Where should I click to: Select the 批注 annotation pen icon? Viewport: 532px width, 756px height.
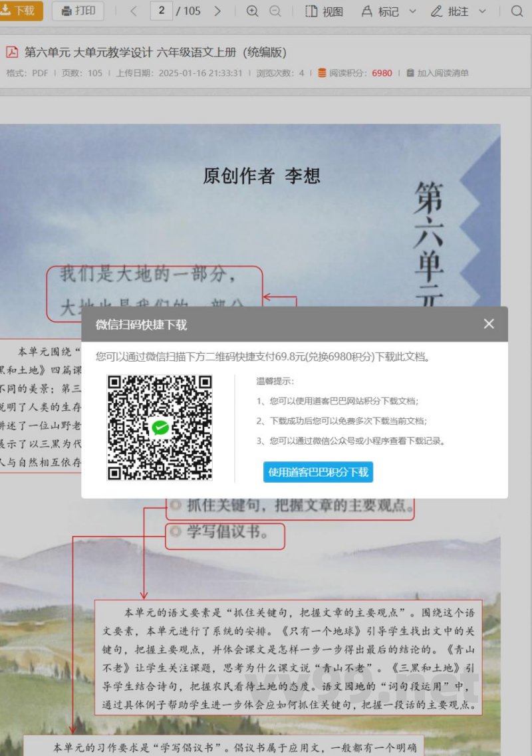click(436, 11)
